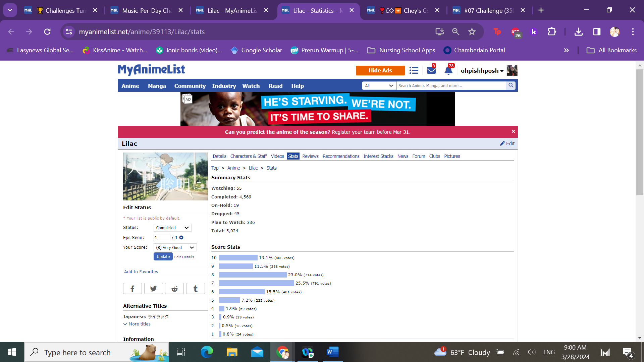Viewport: 644px width, 362px height.
Task: Share via Reddit icon button
Action: pyautogui.click(x=174, y=289)
